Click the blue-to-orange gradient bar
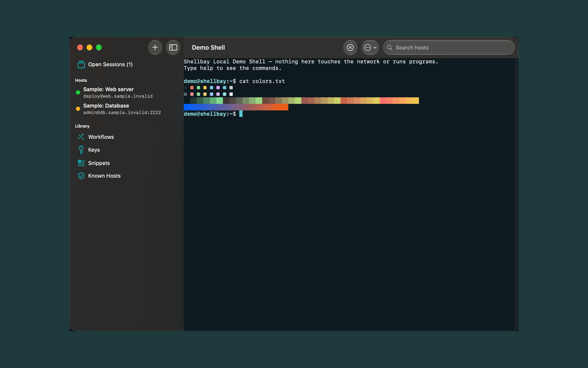Viewport: 588px width, 368px height. tap(236, 107)
